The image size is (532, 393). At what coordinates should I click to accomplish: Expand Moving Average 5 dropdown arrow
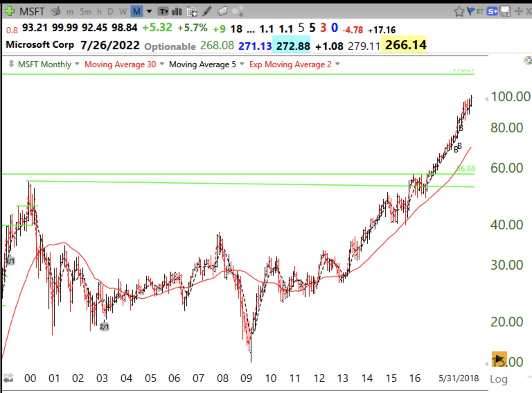(x=242, y=64)
